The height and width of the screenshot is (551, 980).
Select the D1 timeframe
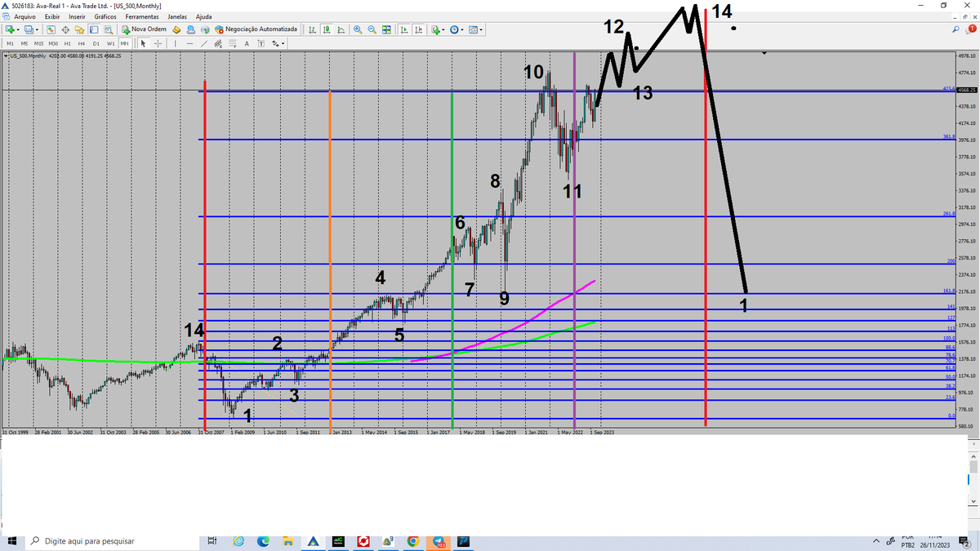tap(96, 42)
